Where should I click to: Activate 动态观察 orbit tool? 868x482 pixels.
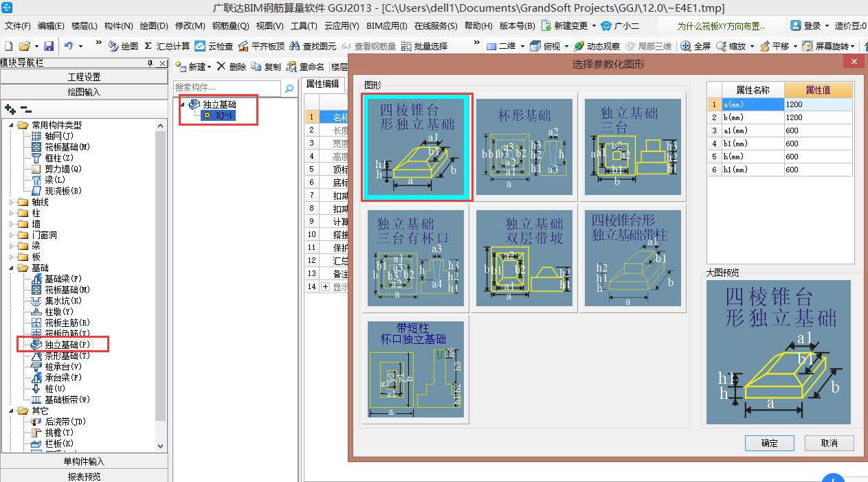coord(597,46)
